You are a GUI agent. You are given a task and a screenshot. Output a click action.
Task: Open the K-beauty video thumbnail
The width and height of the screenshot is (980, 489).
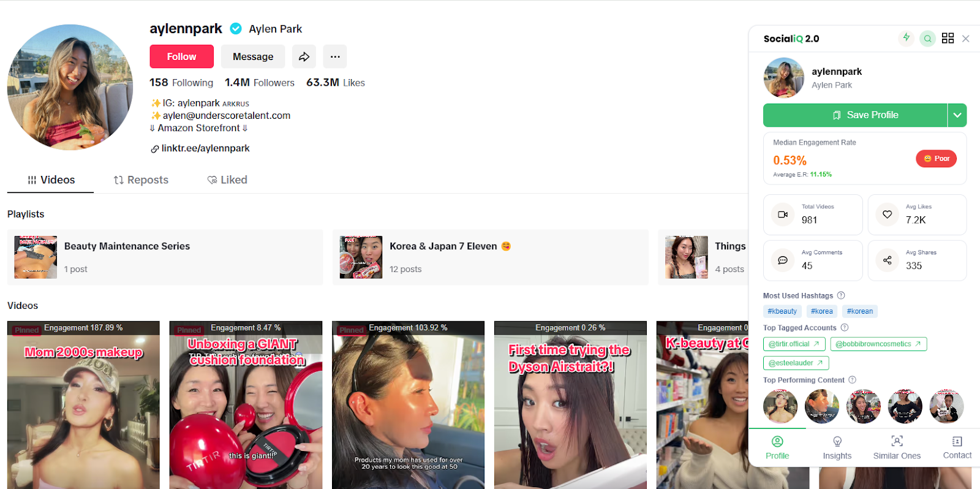point(702,405)
